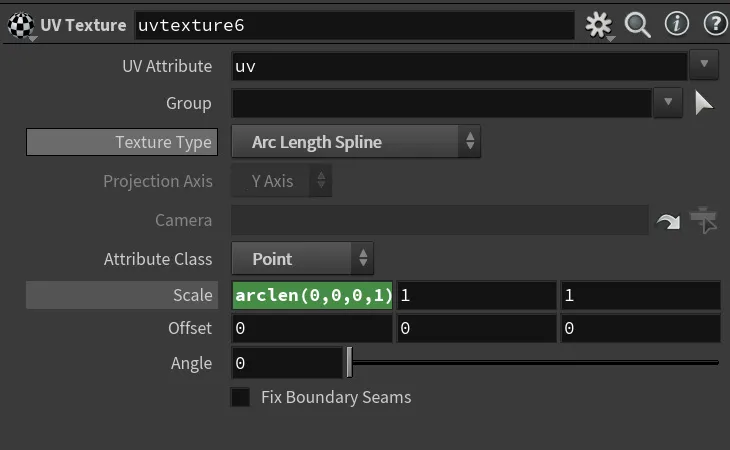Open the Attribute Class Point dropdown
The image size is (730, 450).
click(303, 258)
